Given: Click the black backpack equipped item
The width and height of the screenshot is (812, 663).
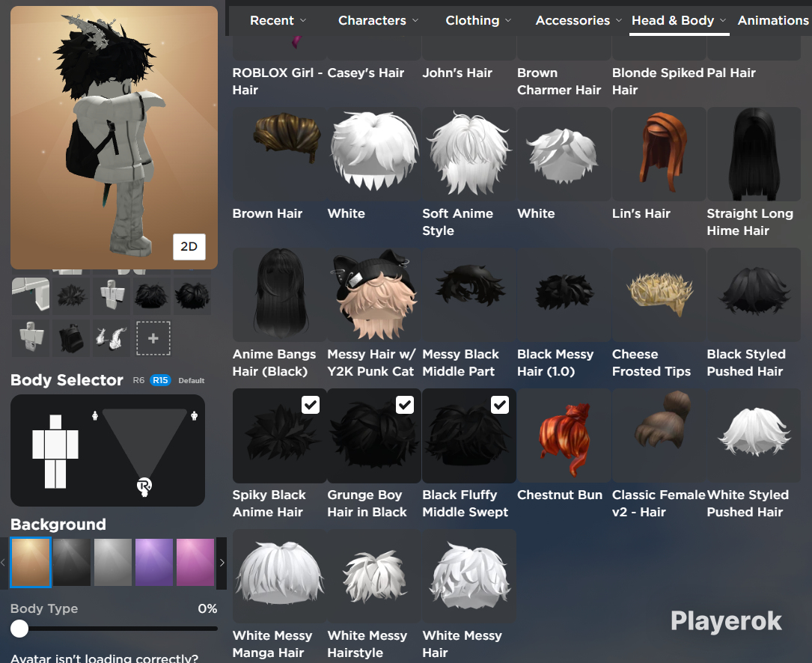Looking at the screenshot, I should click(x=71, y=338).
